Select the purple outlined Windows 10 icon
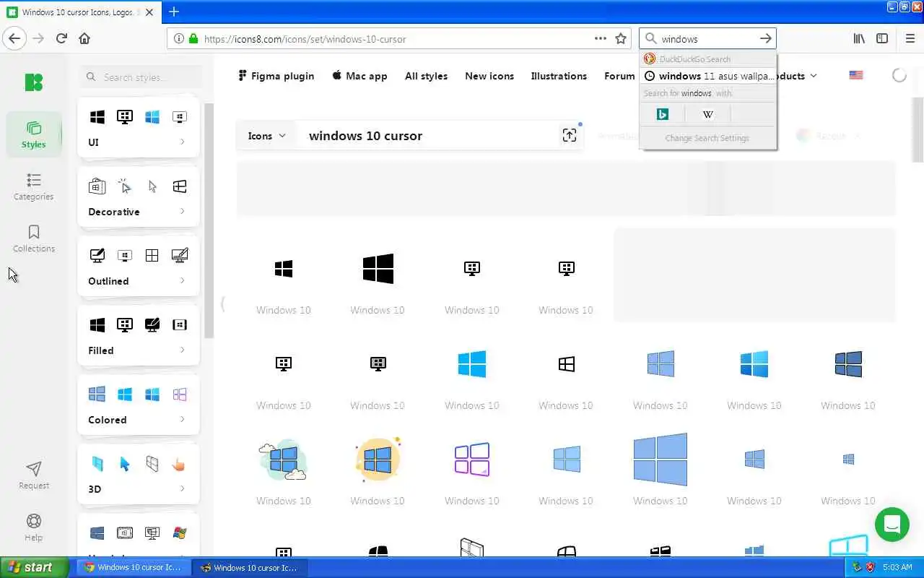The width and height of the screenshot is (924, 578). (472, 459)
